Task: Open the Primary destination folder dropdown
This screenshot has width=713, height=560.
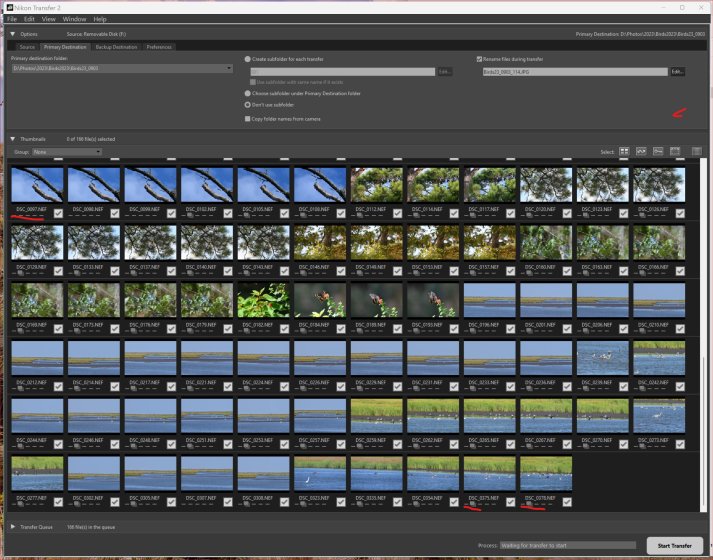Action: click(x=229, y=68)
